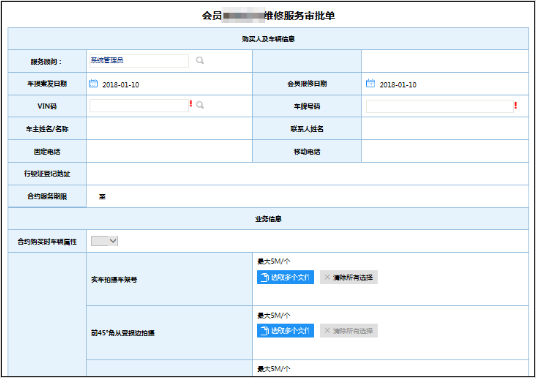
Task: Click the 购买人及车辆信息 section header
Action: [x=268, y=39]
